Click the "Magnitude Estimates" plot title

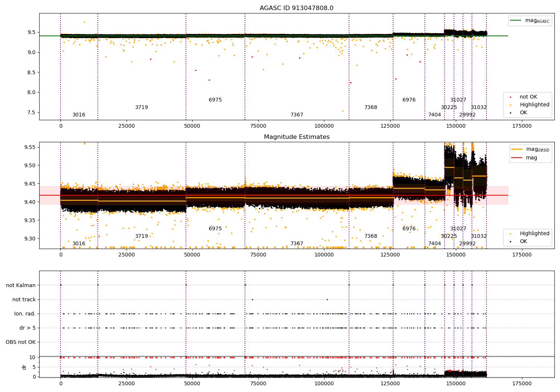296,137
